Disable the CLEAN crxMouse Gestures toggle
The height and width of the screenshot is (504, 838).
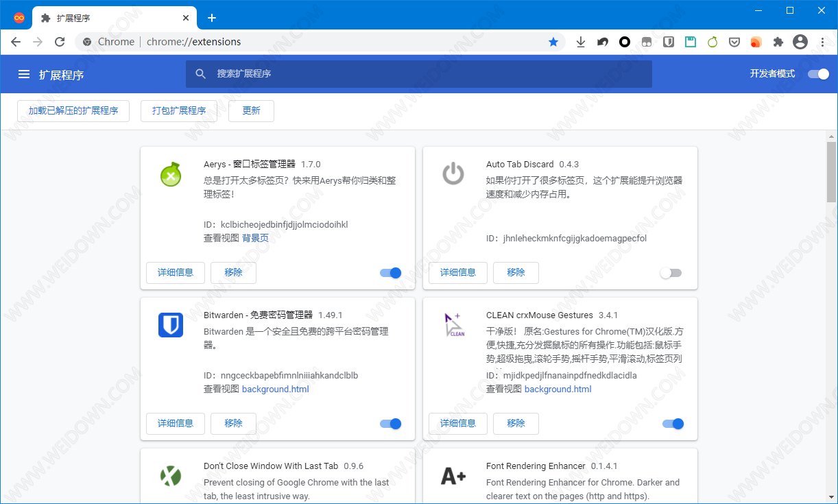tap(673, 424)
